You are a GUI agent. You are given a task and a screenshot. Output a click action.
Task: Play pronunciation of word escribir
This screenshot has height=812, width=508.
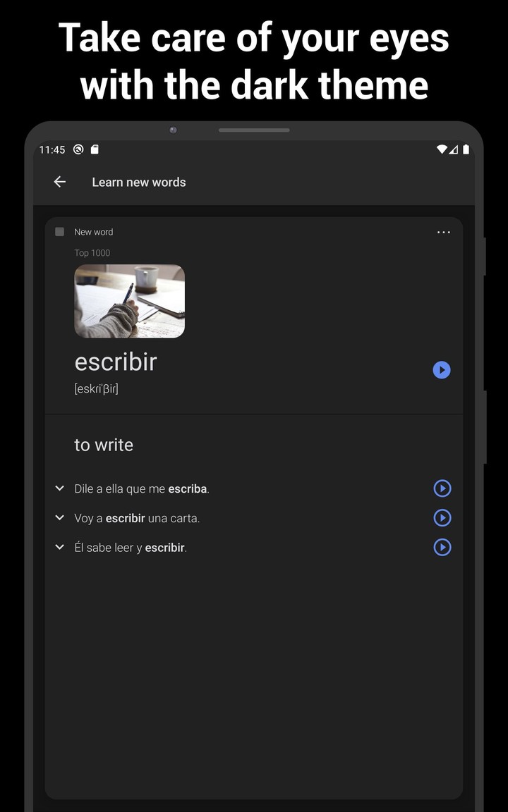pos(442,370)
